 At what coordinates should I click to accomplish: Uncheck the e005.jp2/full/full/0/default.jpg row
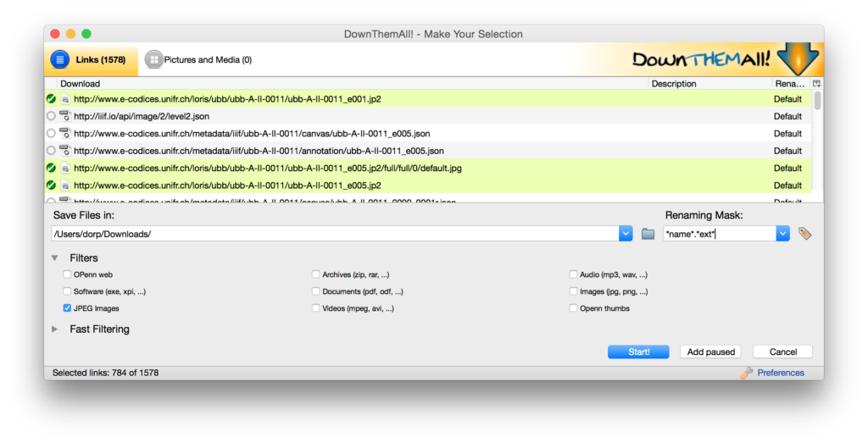click(51, 168)
